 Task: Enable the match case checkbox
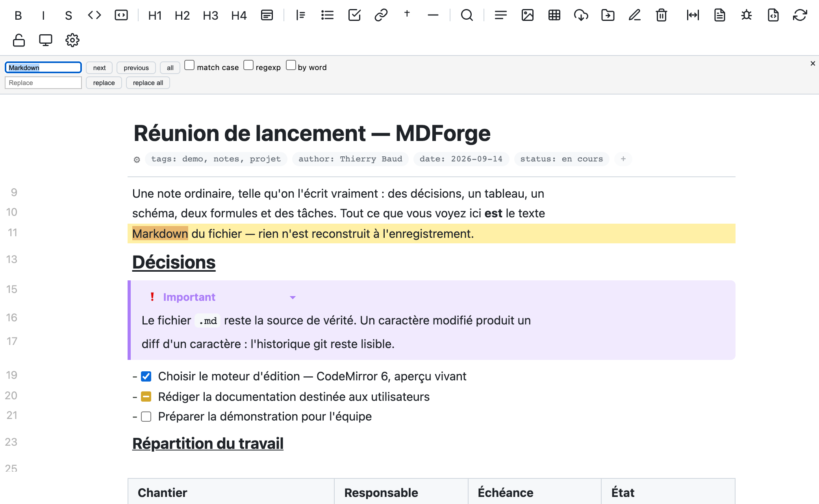pyautogui.click(x=189, y=65)
